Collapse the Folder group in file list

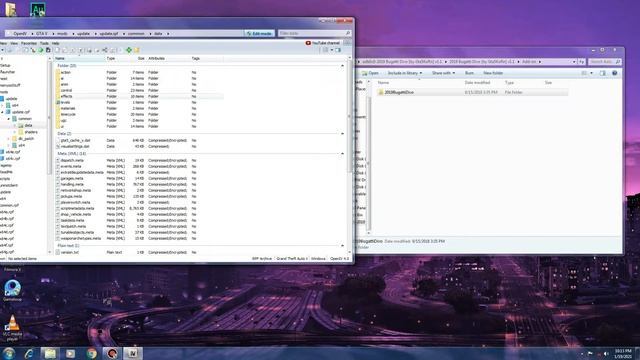[342, 66]
